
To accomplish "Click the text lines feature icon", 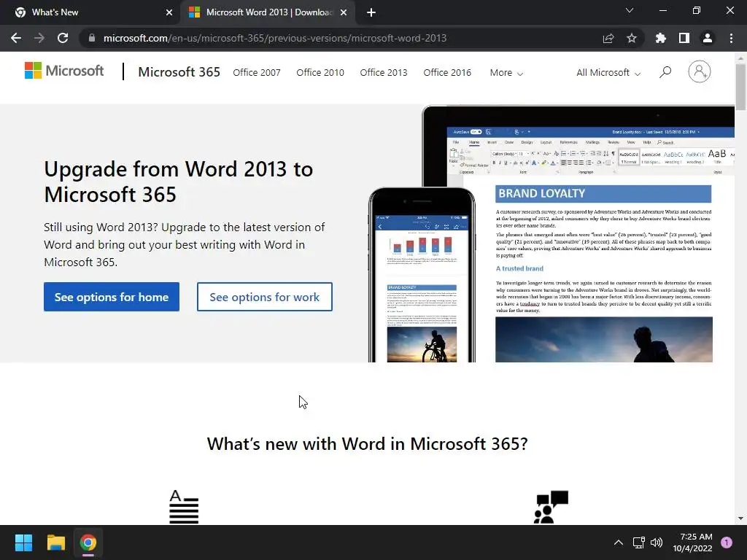I will point(184,507).
